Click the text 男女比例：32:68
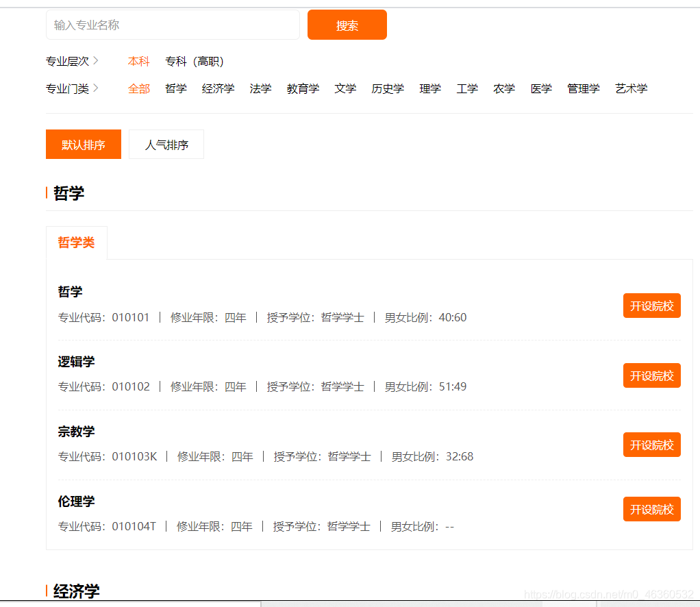Image resolution: width=700 pixels, height=607 pixels. (432, 456)
